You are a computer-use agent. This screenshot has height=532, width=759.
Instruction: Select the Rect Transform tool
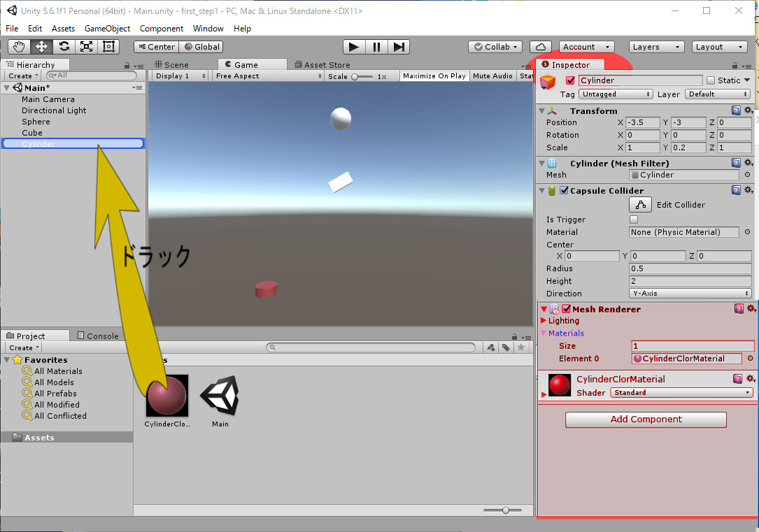pos(108,47)
